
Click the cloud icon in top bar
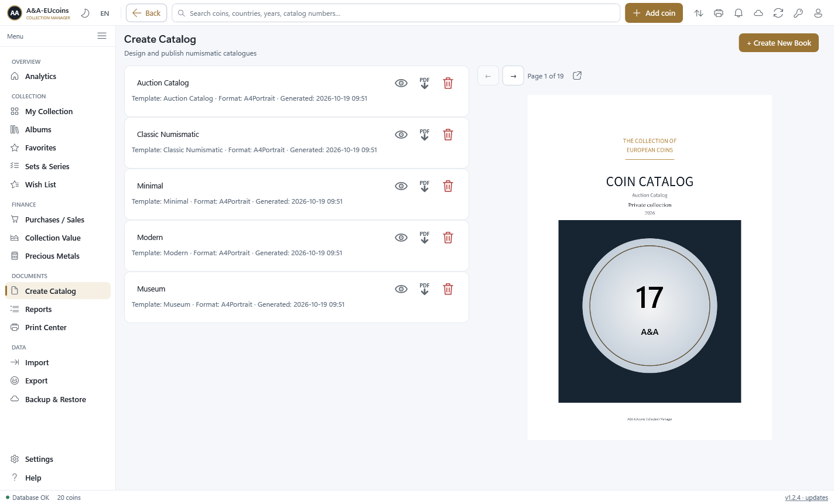coord(758,13)
